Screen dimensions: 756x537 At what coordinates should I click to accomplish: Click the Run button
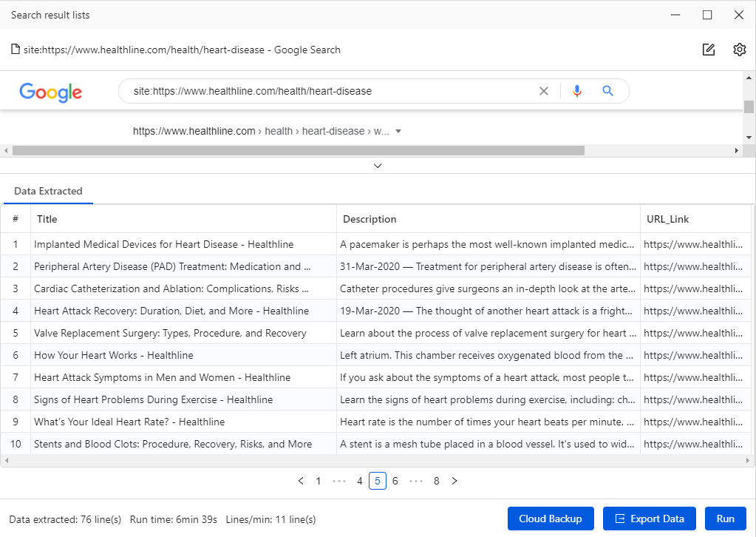click(726, 519)
